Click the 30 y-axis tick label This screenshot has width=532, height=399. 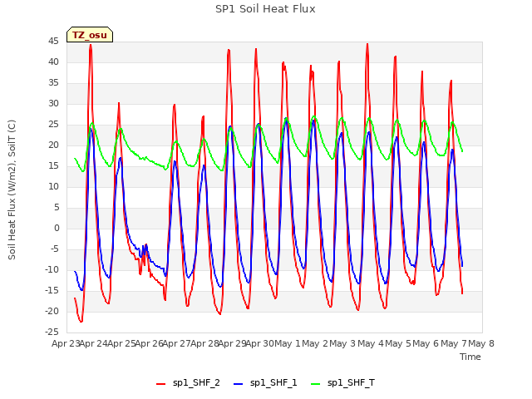[53, 103]
